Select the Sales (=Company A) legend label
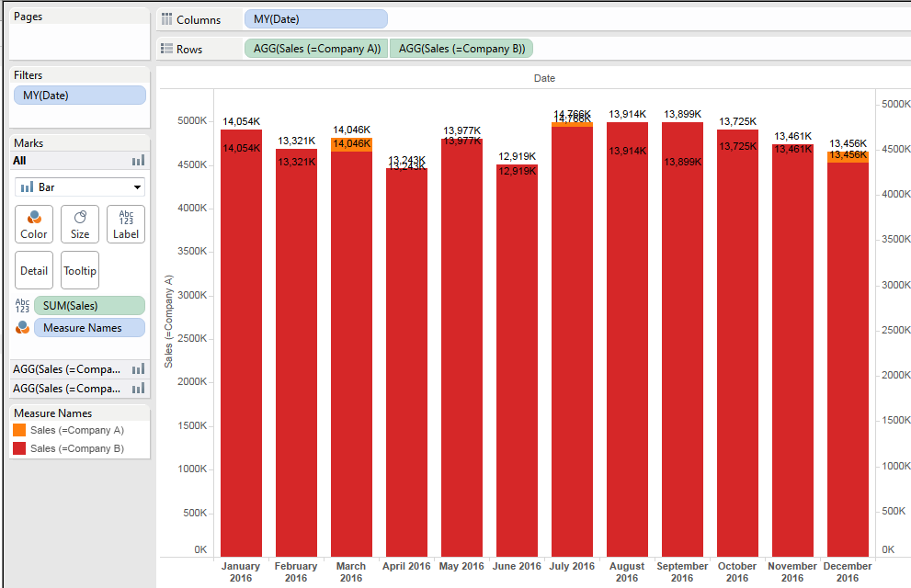The height and width of the screenshot is (588, 911). click(76, 430)
